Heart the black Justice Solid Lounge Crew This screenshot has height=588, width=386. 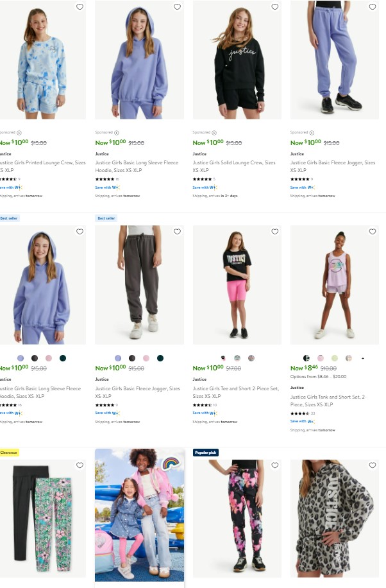coord(274,7)
